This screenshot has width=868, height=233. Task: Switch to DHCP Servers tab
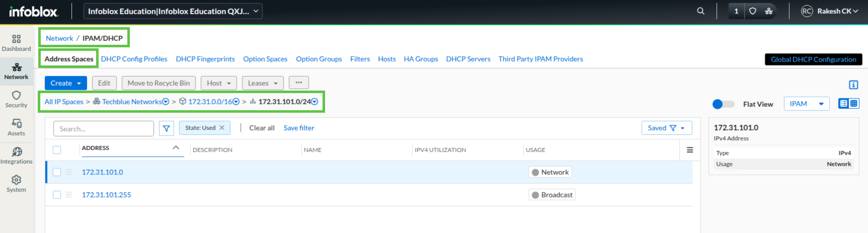(468, 59)
